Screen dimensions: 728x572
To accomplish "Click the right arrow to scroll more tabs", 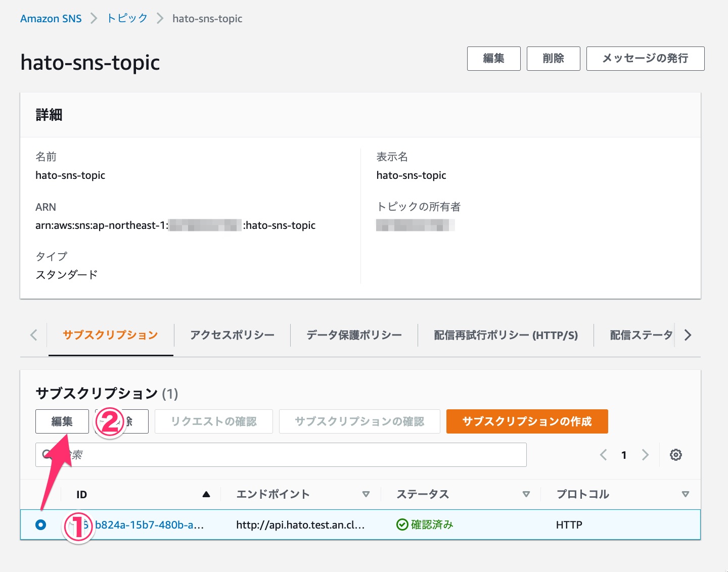I will (x=687, y=335).
